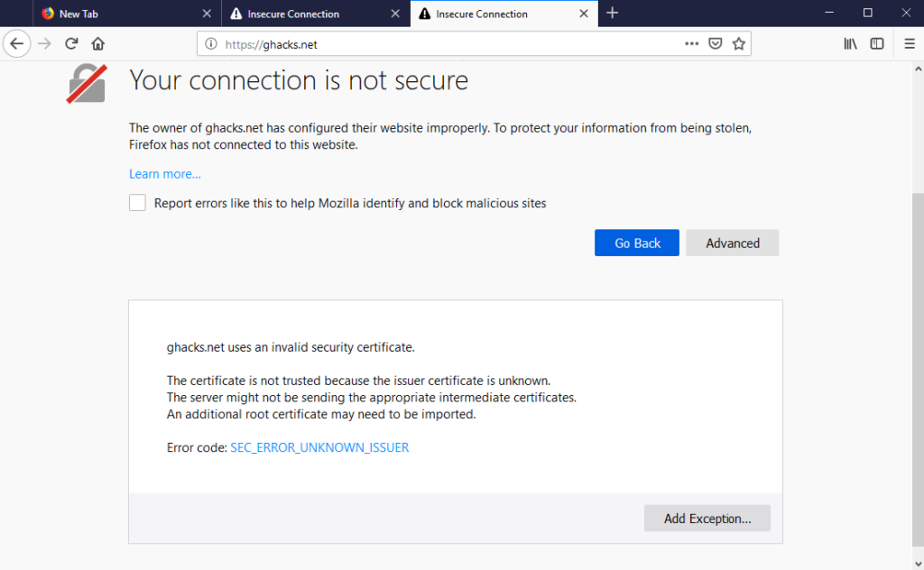924x570 pixels.
Task: Show sidebars panel
Action: [x=876, y=43]
